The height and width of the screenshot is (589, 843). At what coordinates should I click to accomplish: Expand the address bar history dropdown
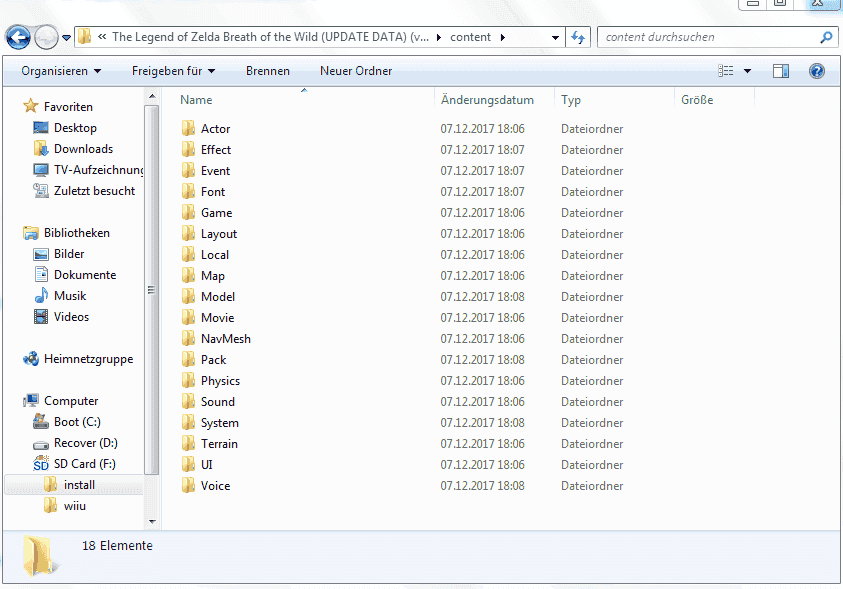555,38
